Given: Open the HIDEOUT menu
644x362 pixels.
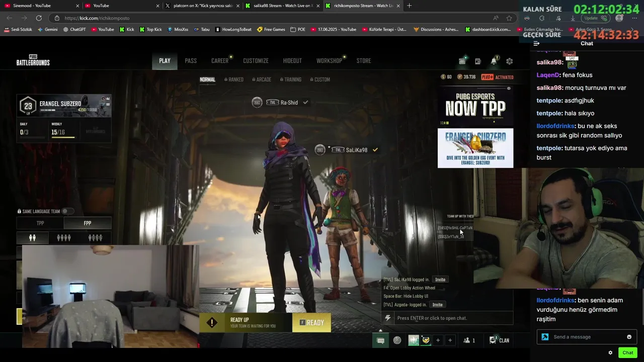Looking at the screenshot, I should pos(292,61).
